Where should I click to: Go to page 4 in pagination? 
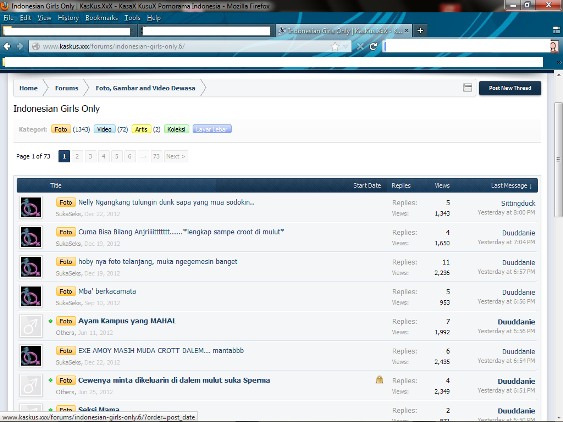[103, 156]
